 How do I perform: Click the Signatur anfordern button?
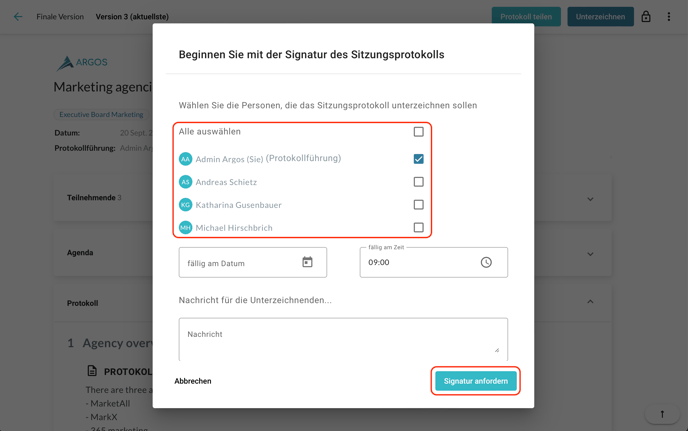point(476,381)
